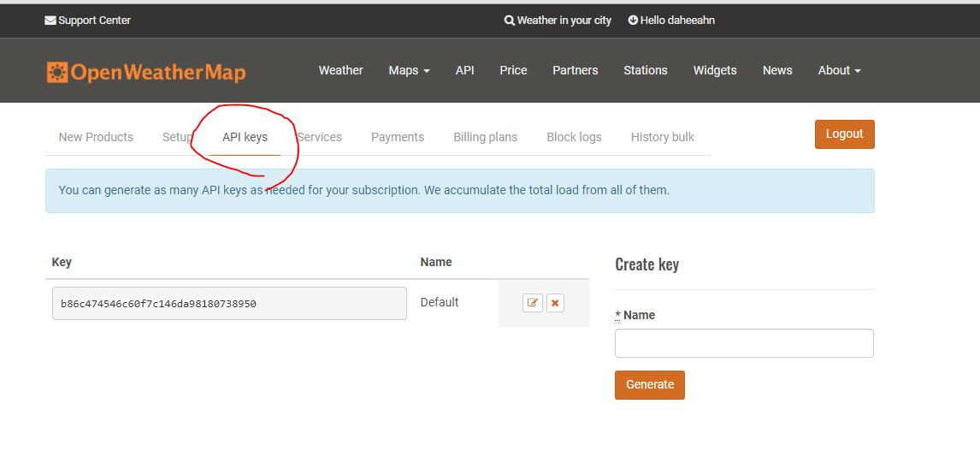The height and width of the screenshot is (469, 980).
Task: Open the History bulk tab
Action: (x=663, y=137)
